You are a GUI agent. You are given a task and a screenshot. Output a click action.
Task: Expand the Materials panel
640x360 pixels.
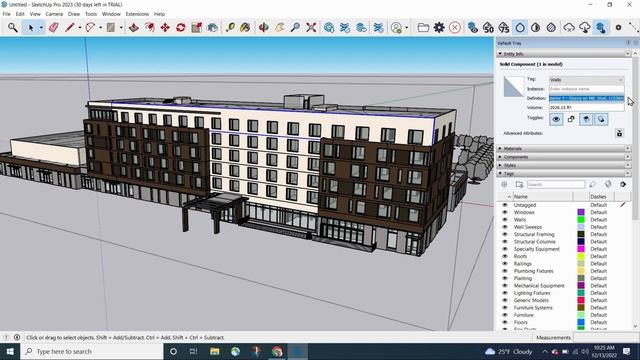coord(500,149)
